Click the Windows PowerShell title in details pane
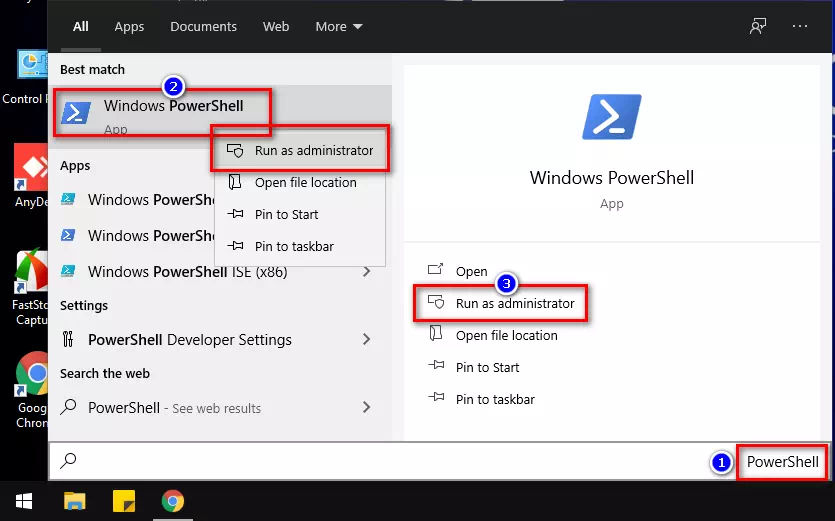This screenshot has height=521, width=835. pos(612,178)
